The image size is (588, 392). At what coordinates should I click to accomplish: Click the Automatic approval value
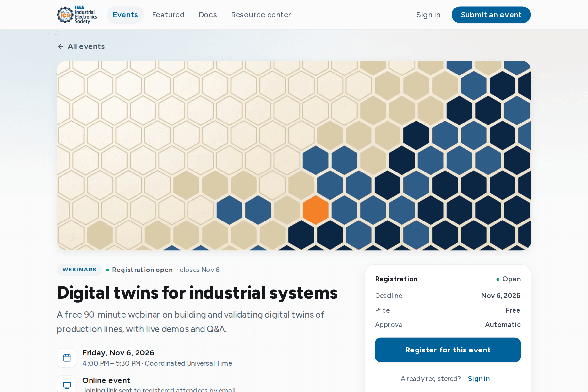point(503,325)
